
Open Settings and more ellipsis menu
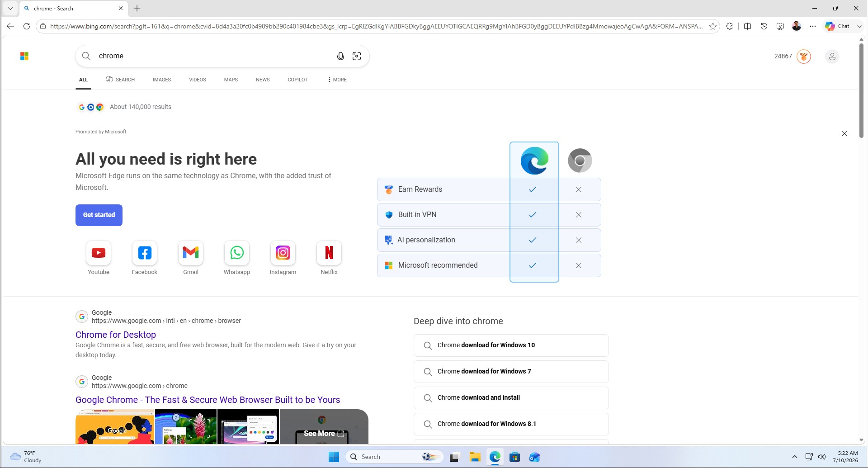click(x=813, y=26)
